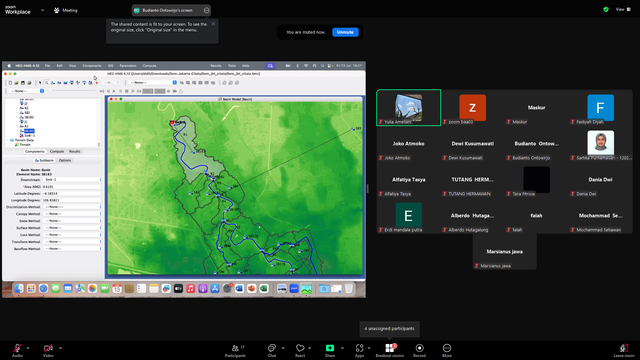Open Compute menu in HEC-HMS
640x360 pixels.
[149, 66]
